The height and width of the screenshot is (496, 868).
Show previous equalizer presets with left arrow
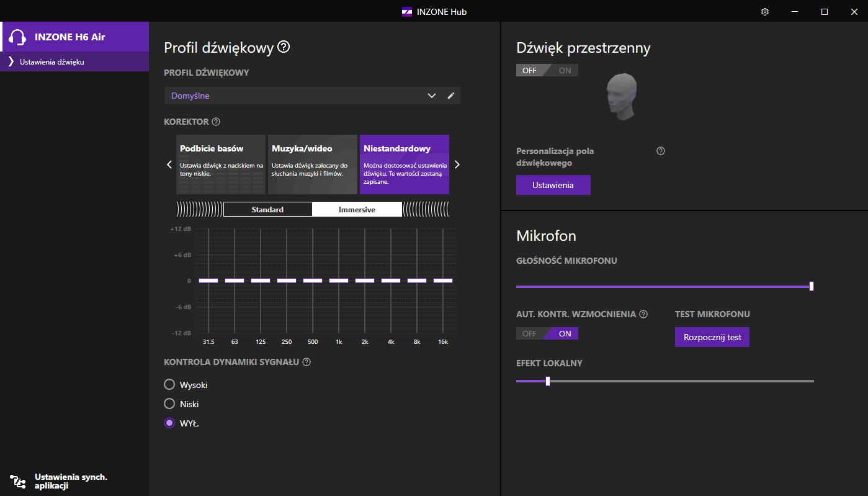pos(169,165)
